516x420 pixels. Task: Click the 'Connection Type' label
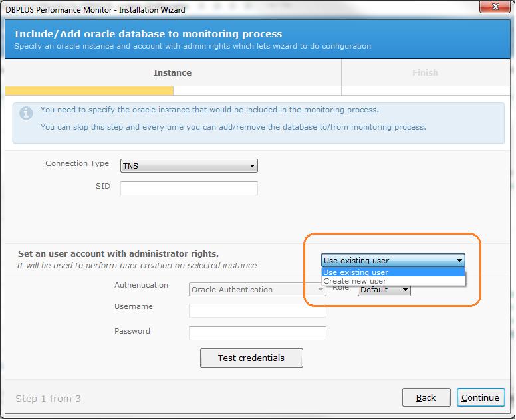point(77,163)
